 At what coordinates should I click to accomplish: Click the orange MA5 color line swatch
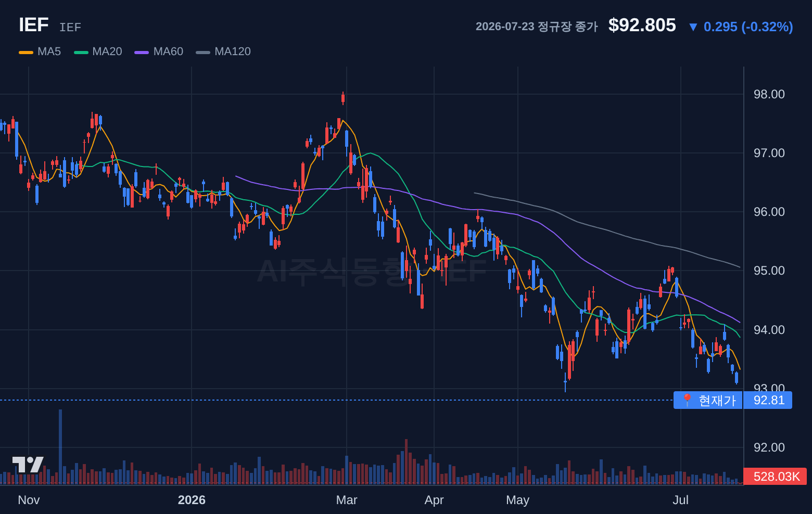(26, 52)
